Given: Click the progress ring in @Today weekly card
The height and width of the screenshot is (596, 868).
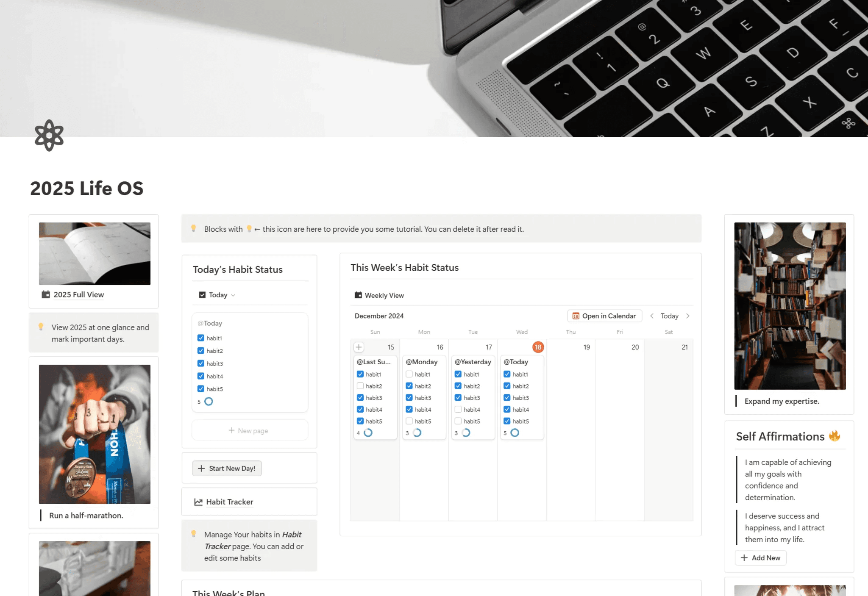Looking at the screenshot, I should (515, 433).
